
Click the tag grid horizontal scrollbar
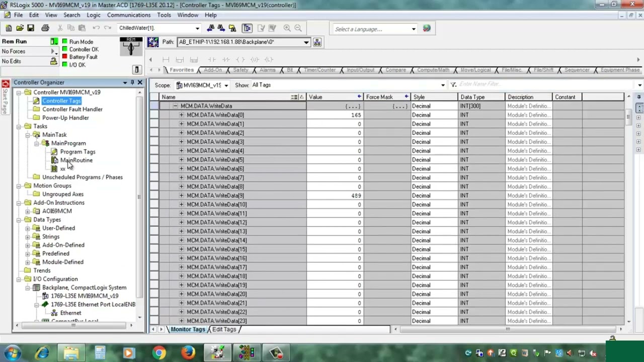[x=507, y=329]
